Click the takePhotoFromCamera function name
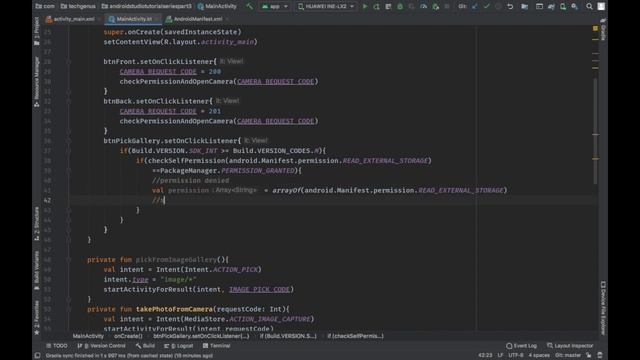Viewport: 640px width, 360px height. point(174,309)
